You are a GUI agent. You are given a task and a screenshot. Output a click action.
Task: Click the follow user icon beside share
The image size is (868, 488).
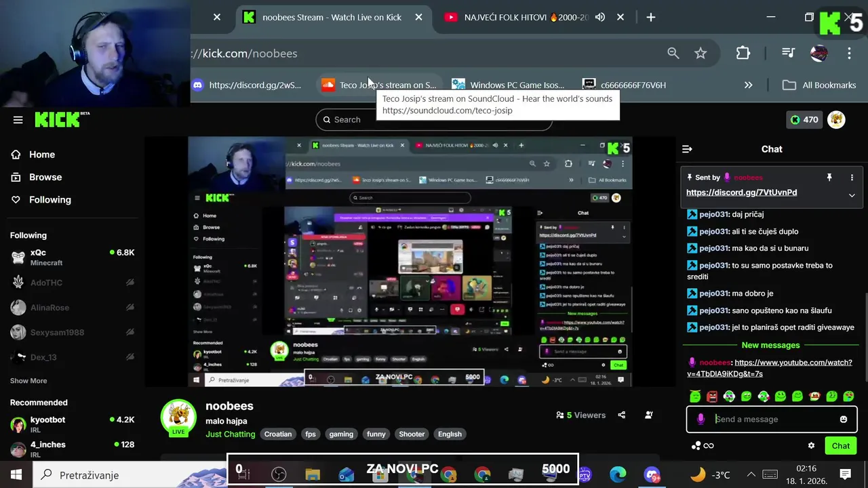[x=649, y=415]
